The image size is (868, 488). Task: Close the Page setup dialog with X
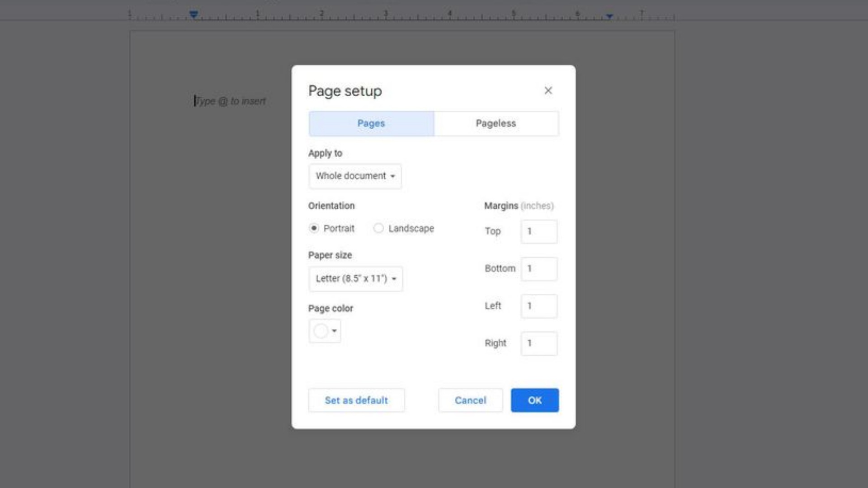click(x=548, y=90)
